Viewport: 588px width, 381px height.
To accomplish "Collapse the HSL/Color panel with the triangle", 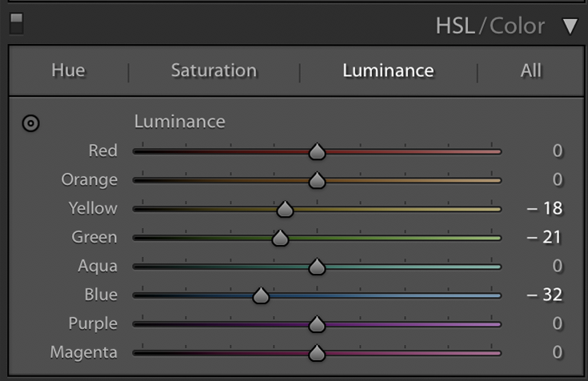I will 570,26.
